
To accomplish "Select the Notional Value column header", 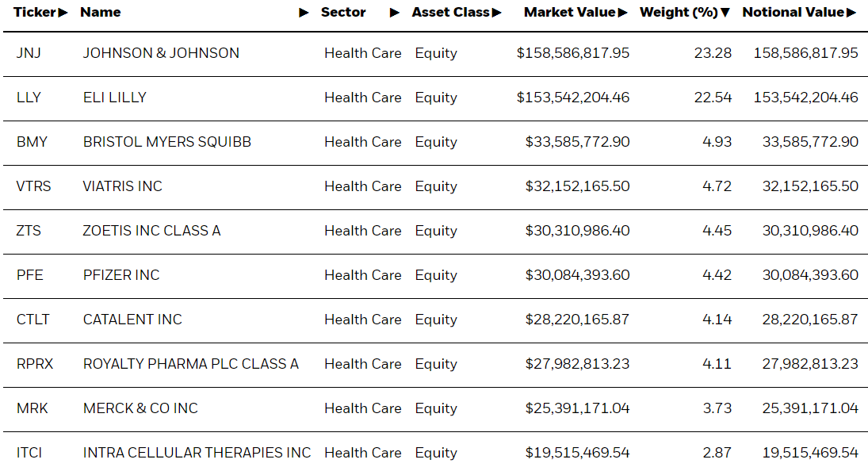I will coord(793,12).
